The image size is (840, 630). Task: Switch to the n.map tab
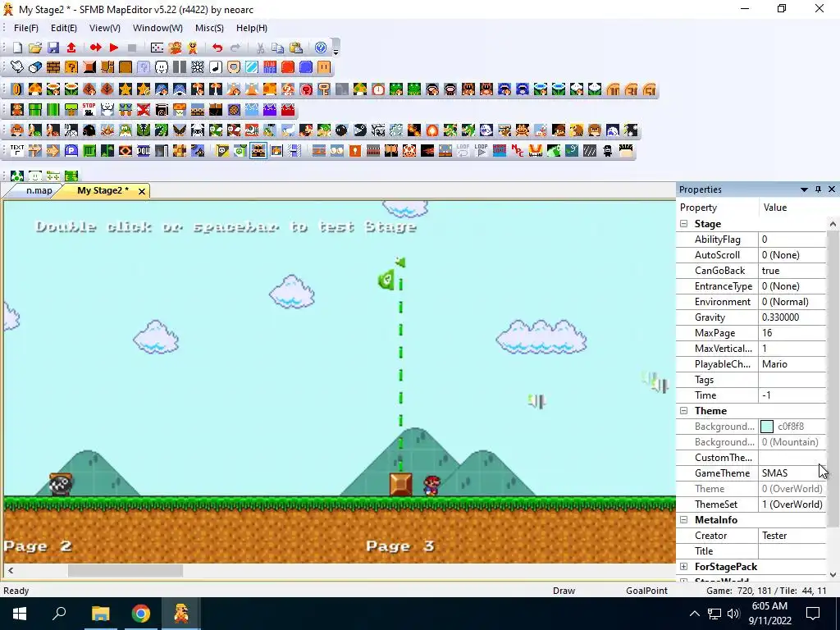pyautogui.click(x=39, y=190)
